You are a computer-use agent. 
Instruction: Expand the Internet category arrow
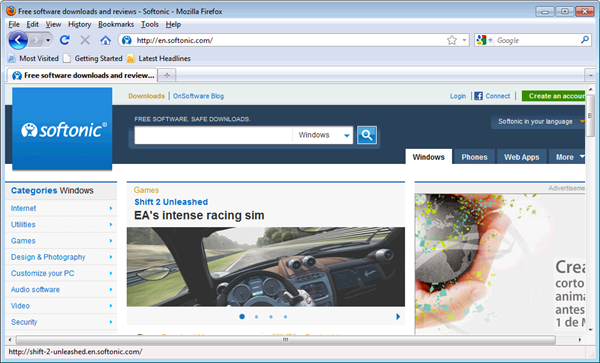[x=111, y=208]
